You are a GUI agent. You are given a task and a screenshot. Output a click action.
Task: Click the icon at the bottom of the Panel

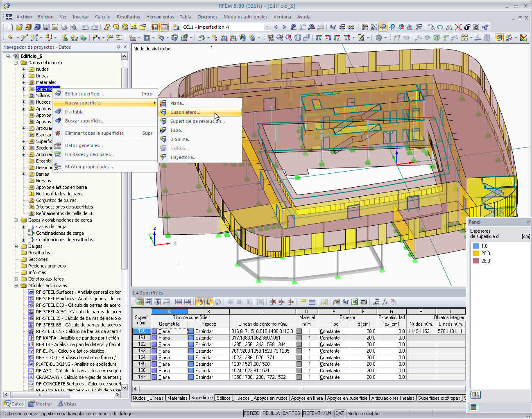[x=475, y=395]
